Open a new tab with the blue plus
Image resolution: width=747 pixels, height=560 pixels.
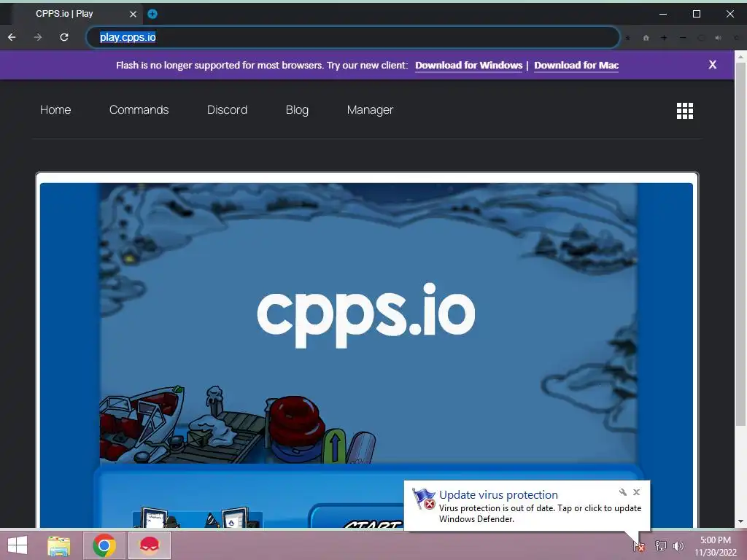[x=152, y=14]
